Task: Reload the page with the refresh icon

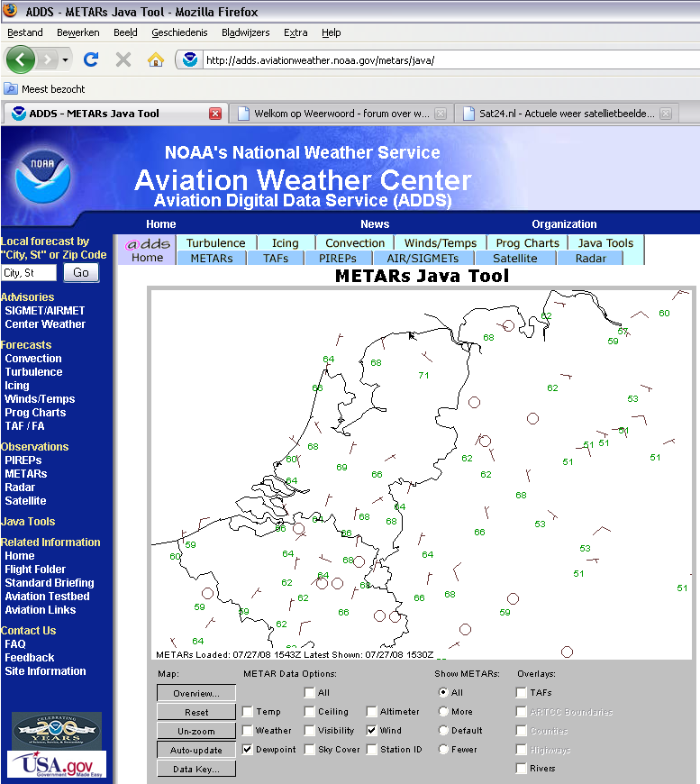Action: [x=90, y=60]
